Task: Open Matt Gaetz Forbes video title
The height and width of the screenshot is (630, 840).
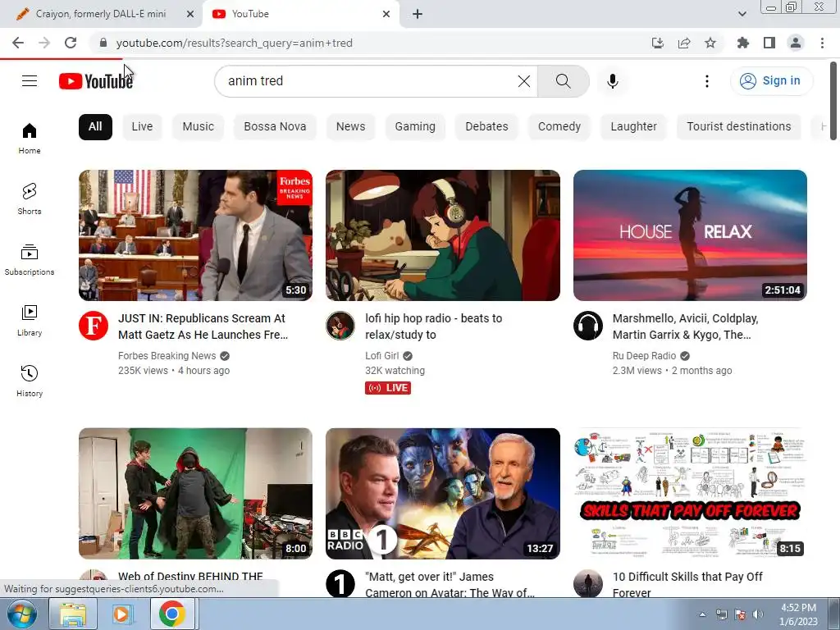Action: tap(203, 326)
